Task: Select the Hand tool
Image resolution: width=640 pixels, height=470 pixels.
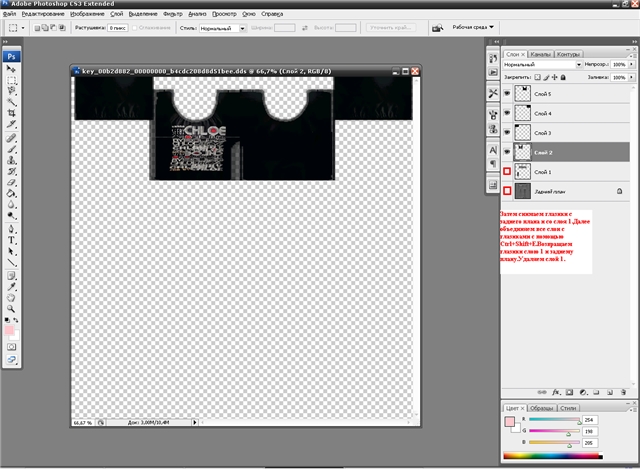Action: tap(11, 298)
